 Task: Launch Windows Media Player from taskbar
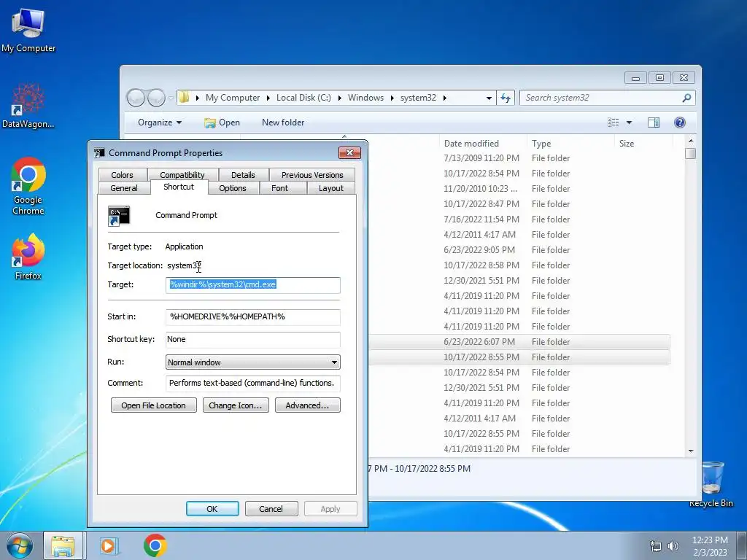[109, 545]
